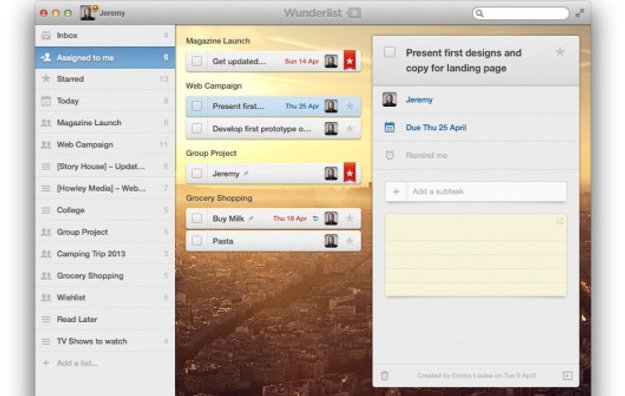The image size is (625, 396).
Task: Star the Pasta task
Action: tap(350, 241)
